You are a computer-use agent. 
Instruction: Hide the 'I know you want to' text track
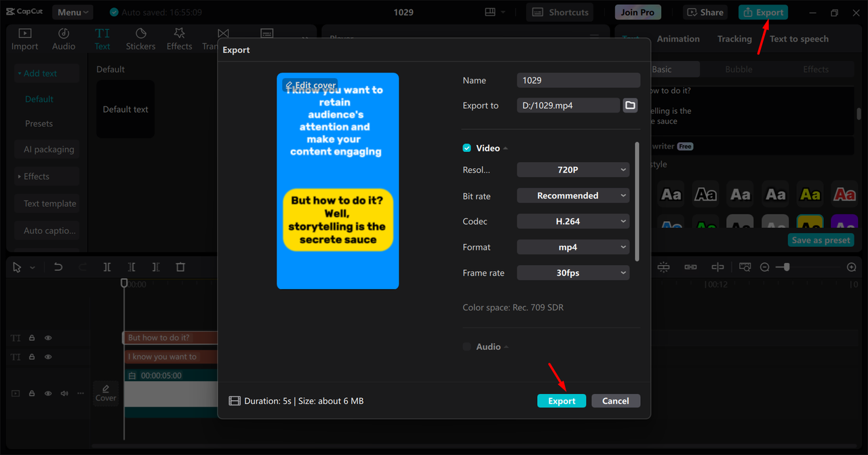pyautogui.click(x=48, y=357)
